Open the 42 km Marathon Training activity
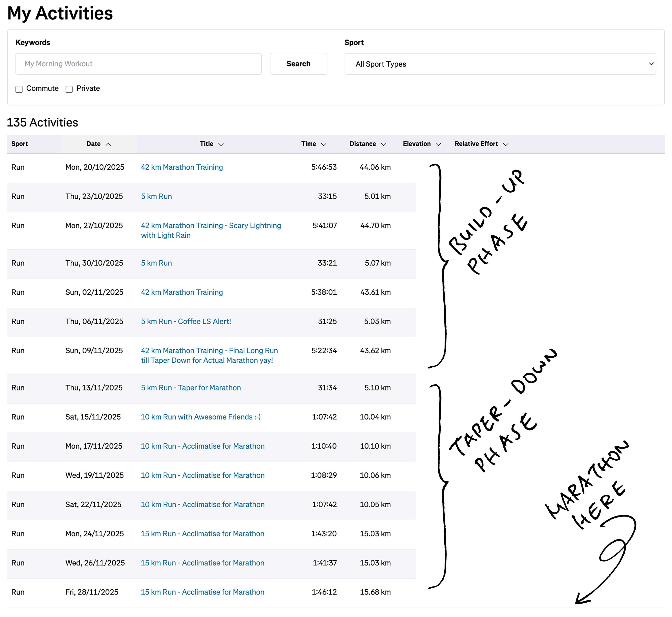Image resolution: width=672 pixels, height=617 pixels. (182, 167)
